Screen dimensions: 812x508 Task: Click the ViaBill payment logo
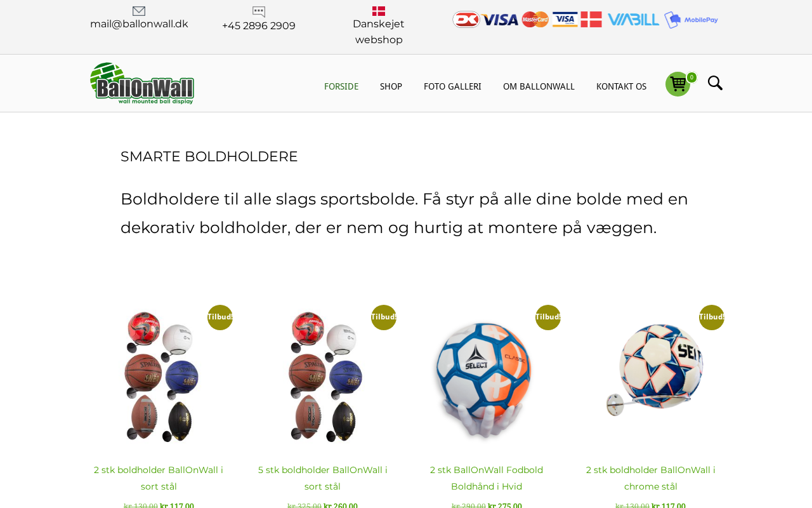point(633,20)
